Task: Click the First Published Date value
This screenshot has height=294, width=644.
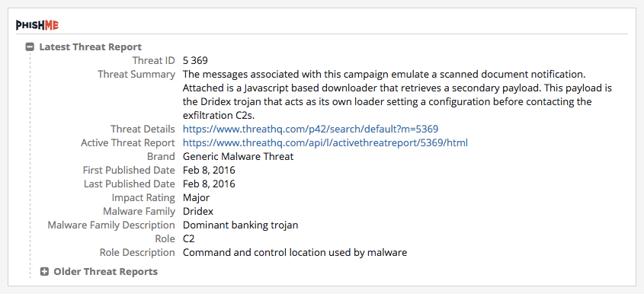Action: point(209,170)
